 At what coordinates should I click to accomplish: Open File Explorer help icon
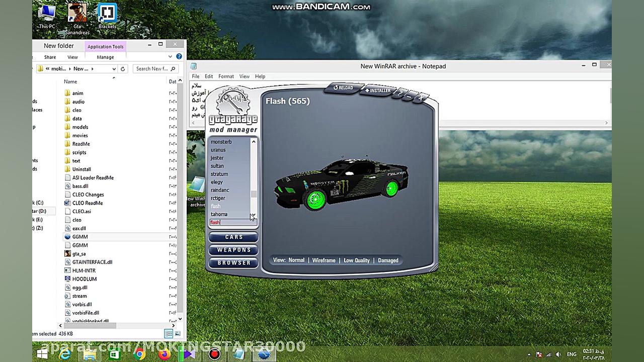point(179,57)
